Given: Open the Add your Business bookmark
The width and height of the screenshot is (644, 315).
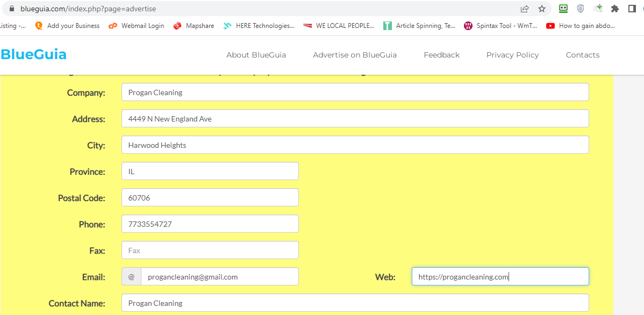Looking at the screenshot, I should [67, 25].
